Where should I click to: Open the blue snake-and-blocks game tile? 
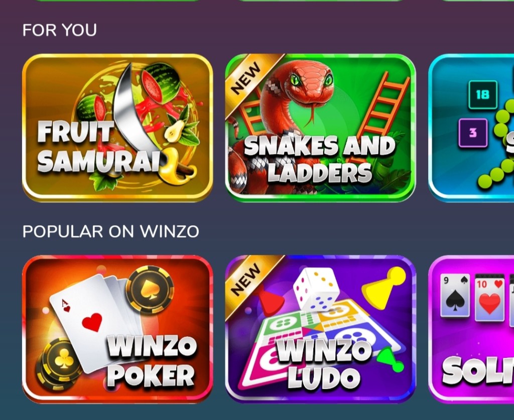pos(471,128)
